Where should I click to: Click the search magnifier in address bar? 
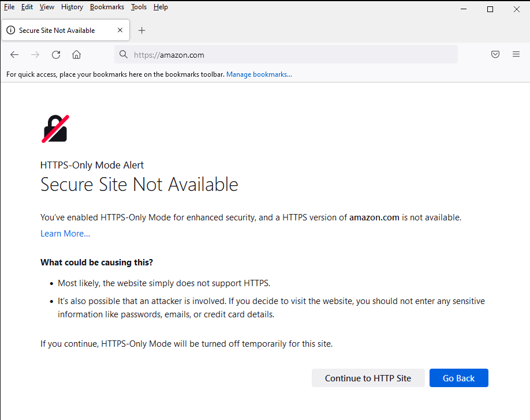pyautogui.click(x=124, y=54)
